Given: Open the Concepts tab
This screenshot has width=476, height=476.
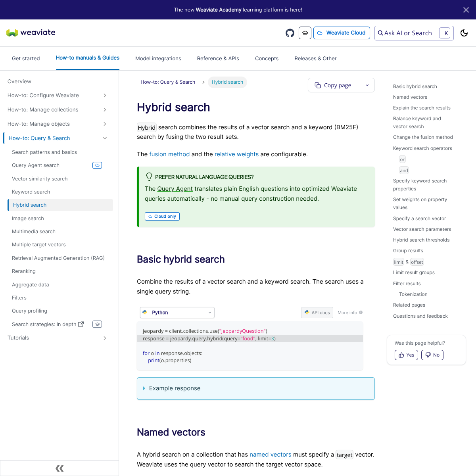Looking at the screenshot, I should [x=267, y=58].
